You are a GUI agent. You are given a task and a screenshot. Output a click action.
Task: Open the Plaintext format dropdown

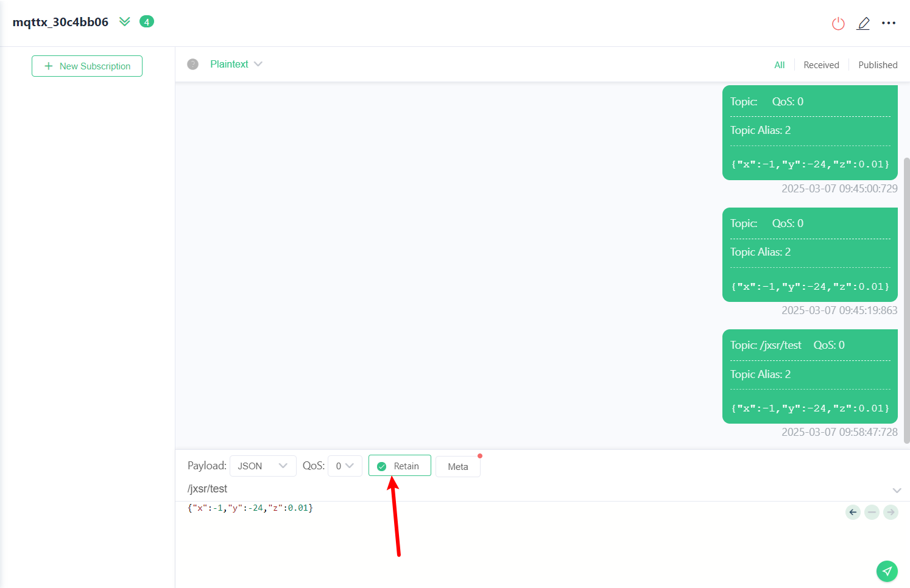coord(236,64)
